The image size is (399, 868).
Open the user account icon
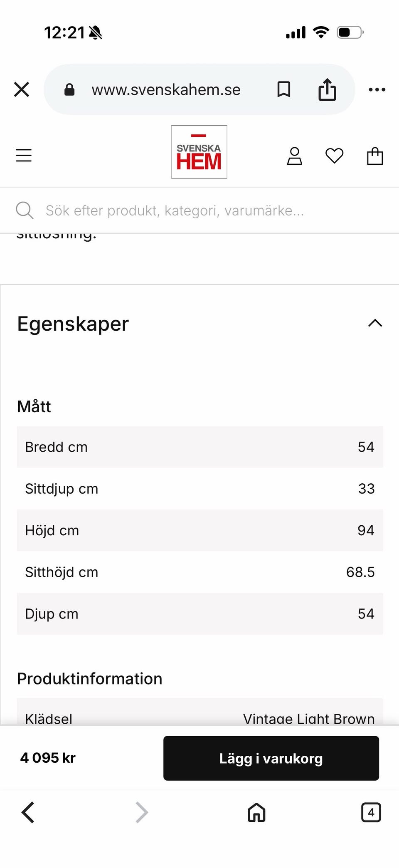click(x=294, y=156)
